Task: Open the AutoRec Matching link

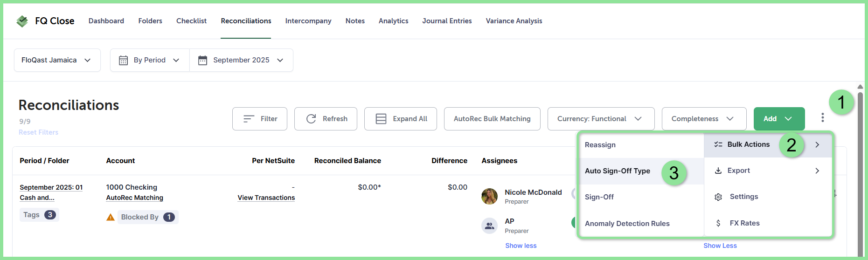Action: tap(135, 198)
